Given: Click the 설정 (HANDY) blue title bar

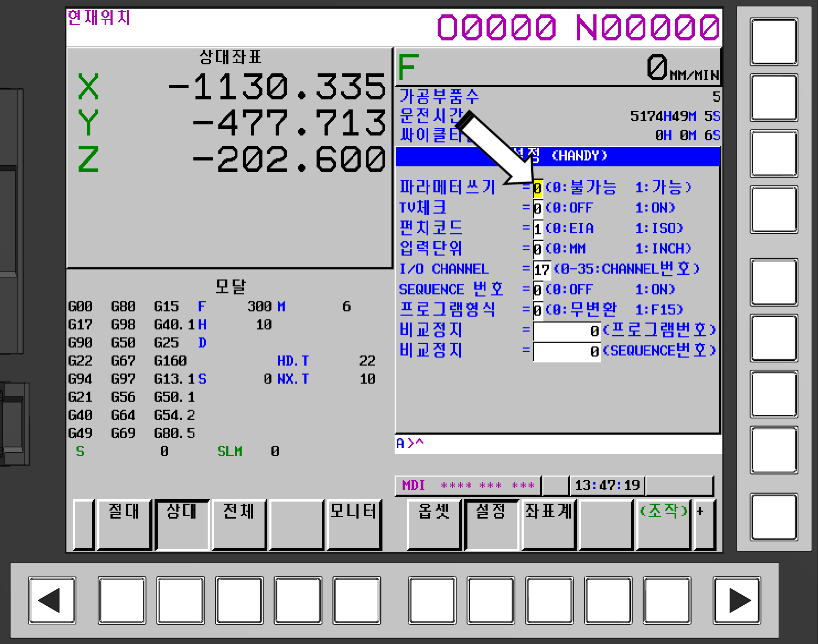Looking at the screenshot, I should [558, 156].
